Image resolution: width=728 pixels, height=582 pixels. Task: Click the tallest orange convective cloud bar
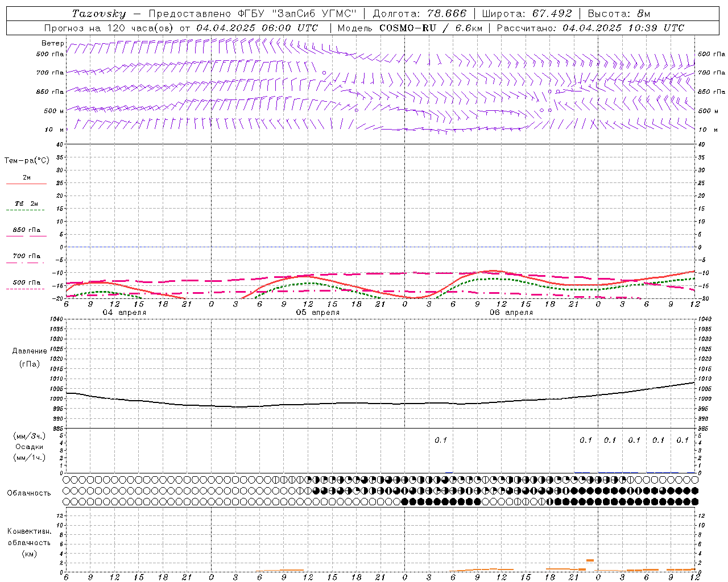[x=590, y=560]
